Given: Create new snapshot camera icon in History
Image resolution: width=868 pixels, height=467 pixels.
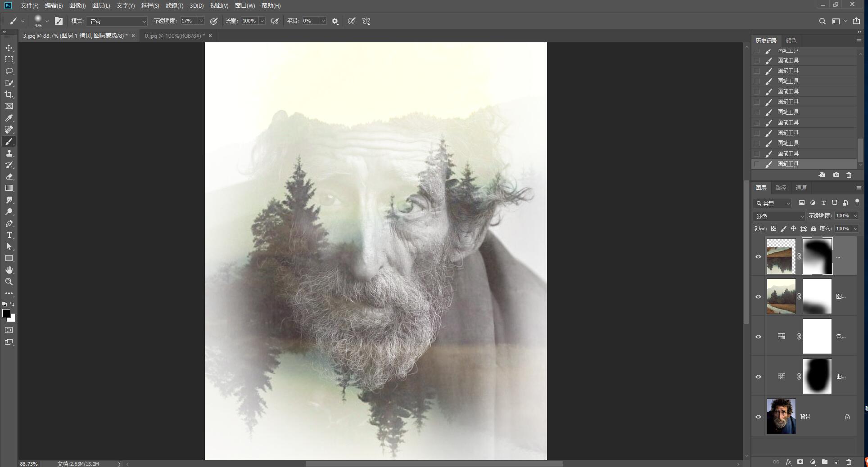Looking at the screenshot, I should pyautogui.click(x=836, y=175).
